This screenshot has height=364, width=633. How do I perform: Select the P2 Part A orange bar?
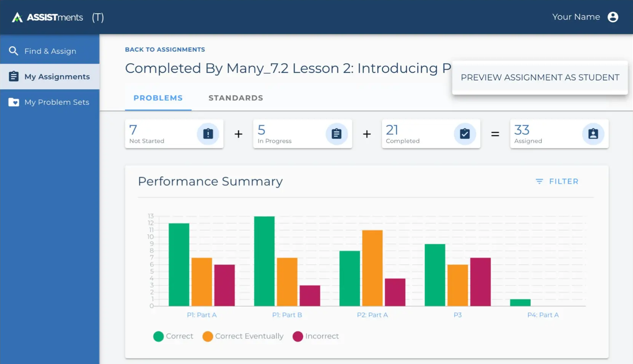372,268
